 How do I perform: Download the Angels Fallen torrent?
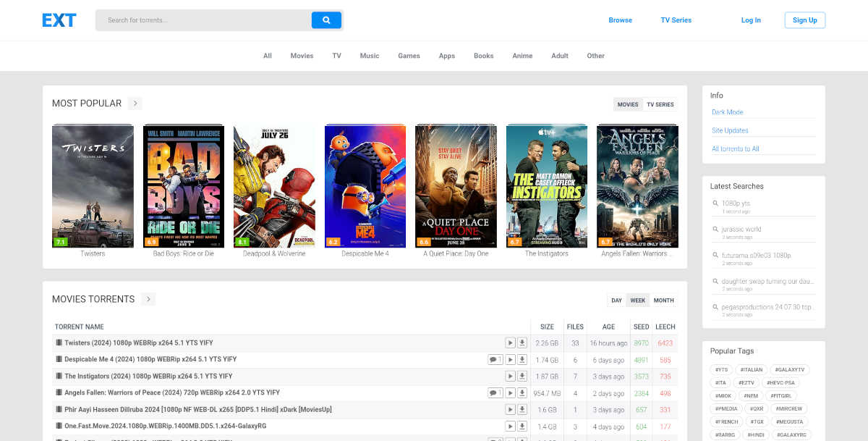coord(522,393)
